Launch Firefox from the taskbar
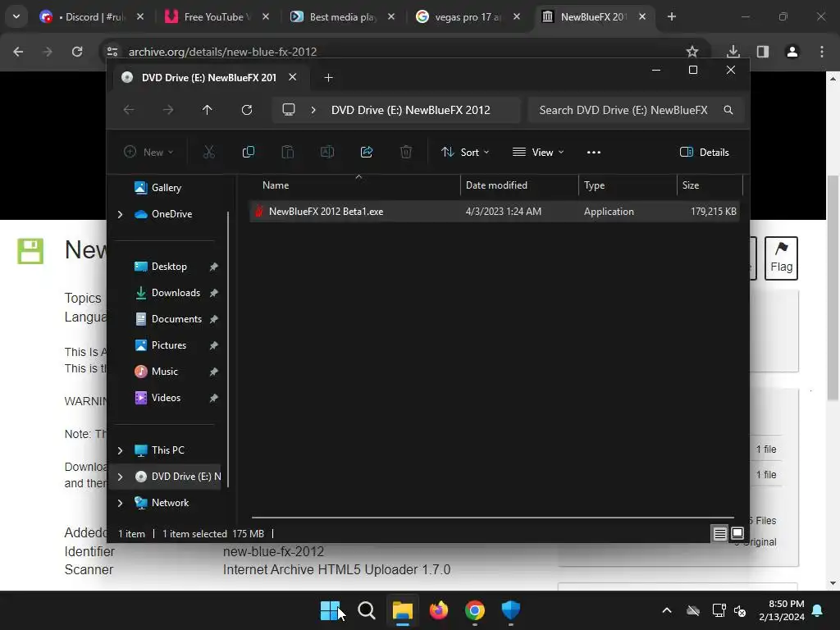 tap(439, 610)
